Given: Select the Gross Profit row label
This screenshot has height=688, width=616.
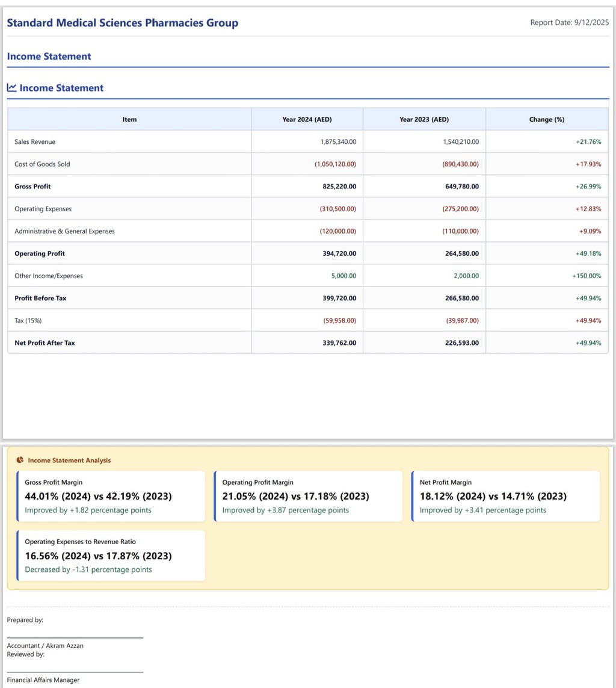Looking at the screenshot, I should point(32,187).
